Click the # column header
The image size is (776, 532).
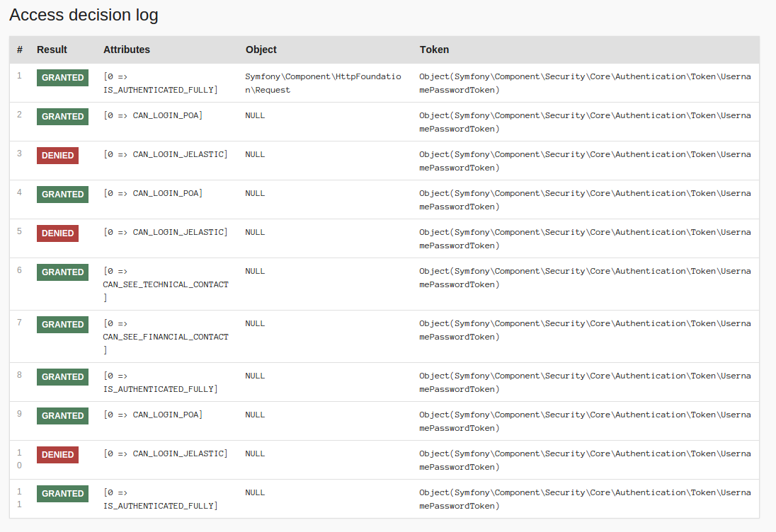20,50
